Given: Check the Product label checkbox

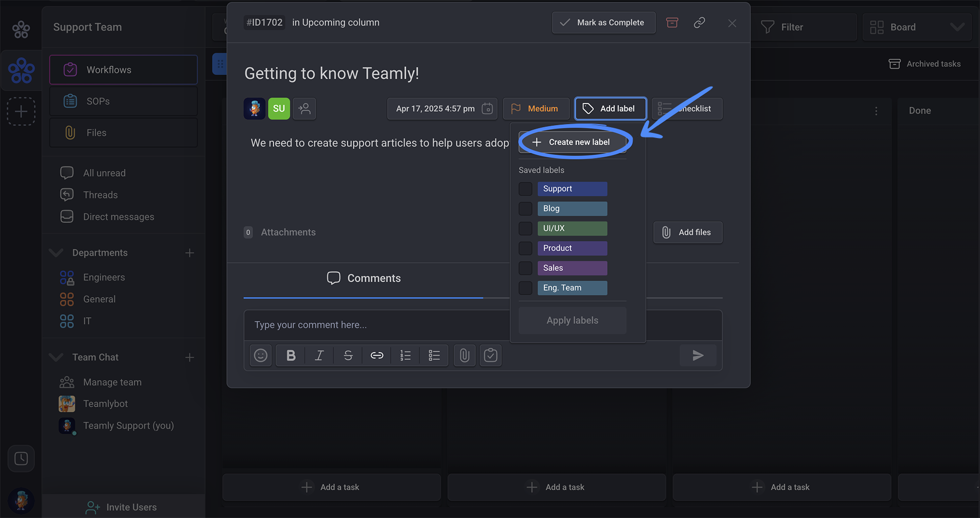Looking at the screenshot, I should pos(525,248).
